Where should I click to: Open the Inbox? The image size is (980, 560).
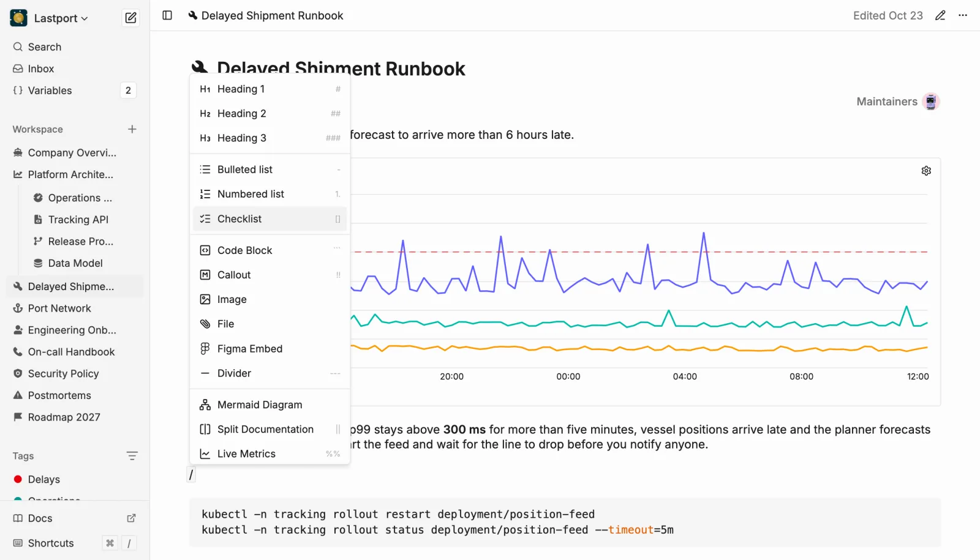[x=75, y=69]
